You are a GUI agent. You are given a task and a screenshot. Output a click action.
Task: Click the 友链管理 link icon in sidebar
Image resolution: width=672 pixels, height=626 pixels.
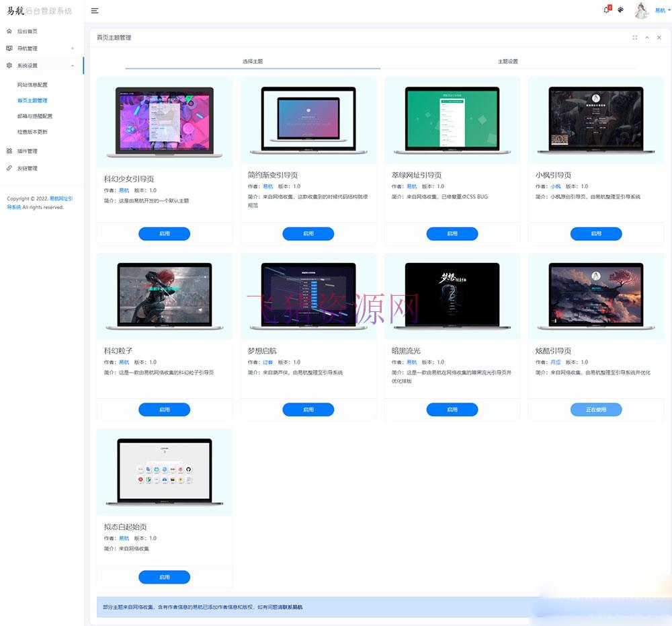coord(9,168)
